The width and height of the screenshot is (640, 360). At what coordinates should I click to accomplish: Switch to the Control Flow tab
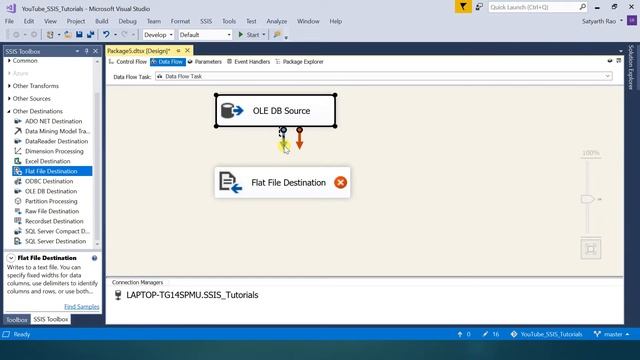[127, 62]
